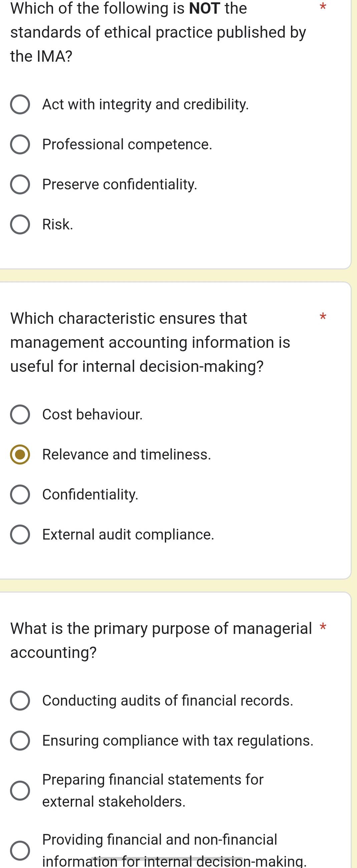357x868 pixels.
Task: Click the asterisk next to managerial accounting question
Action: pos(323,627)
